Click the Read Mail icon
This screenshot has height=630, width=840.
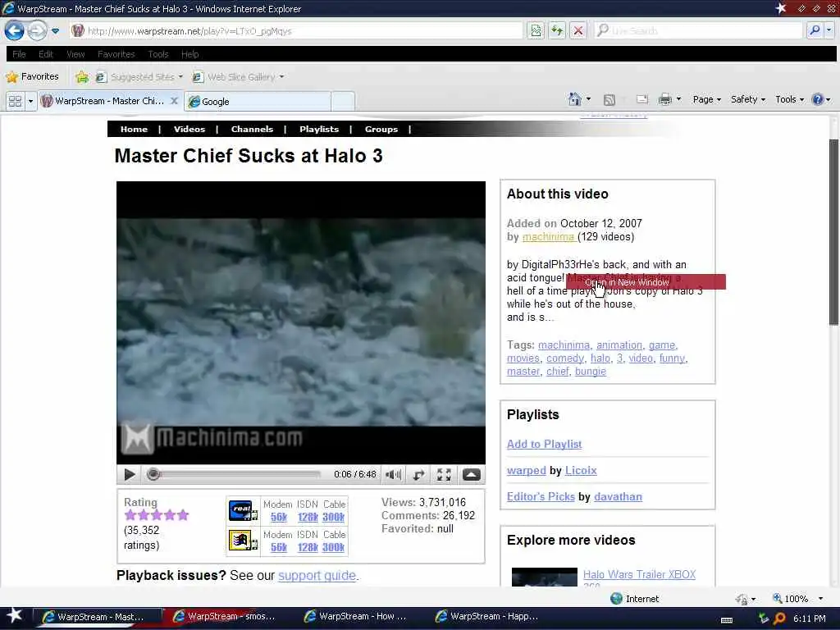[x=641, y=99]
